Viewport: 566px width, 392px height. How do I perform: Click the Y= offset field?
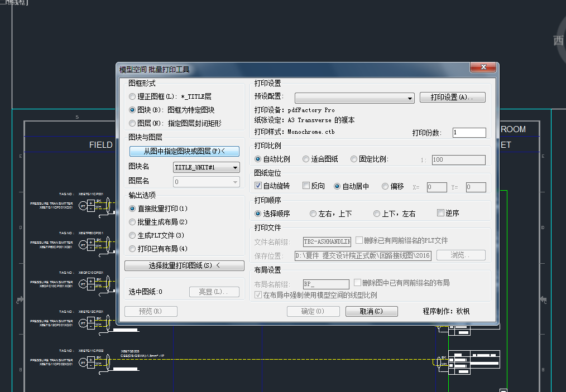[x=476, y=187]
